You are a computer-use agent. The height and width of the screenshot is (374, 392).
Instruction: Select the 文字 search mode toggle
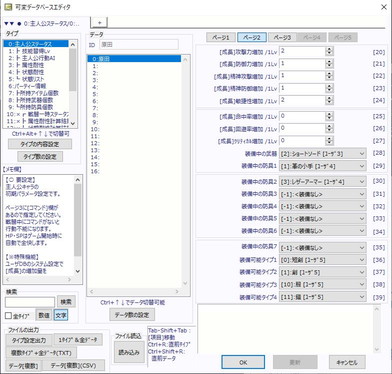[61, 315]
